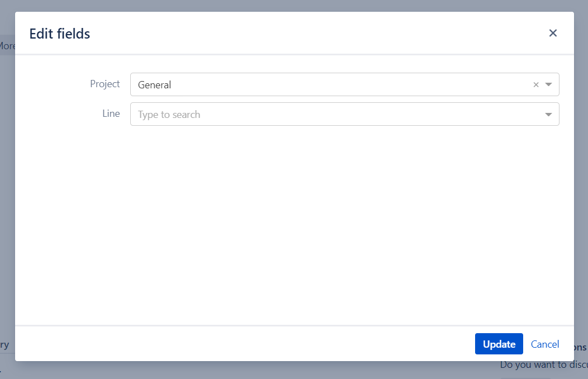Click the selected General project value
This screenshot has height=379, width=588.
pyautogui.click(x=155, y=85)
